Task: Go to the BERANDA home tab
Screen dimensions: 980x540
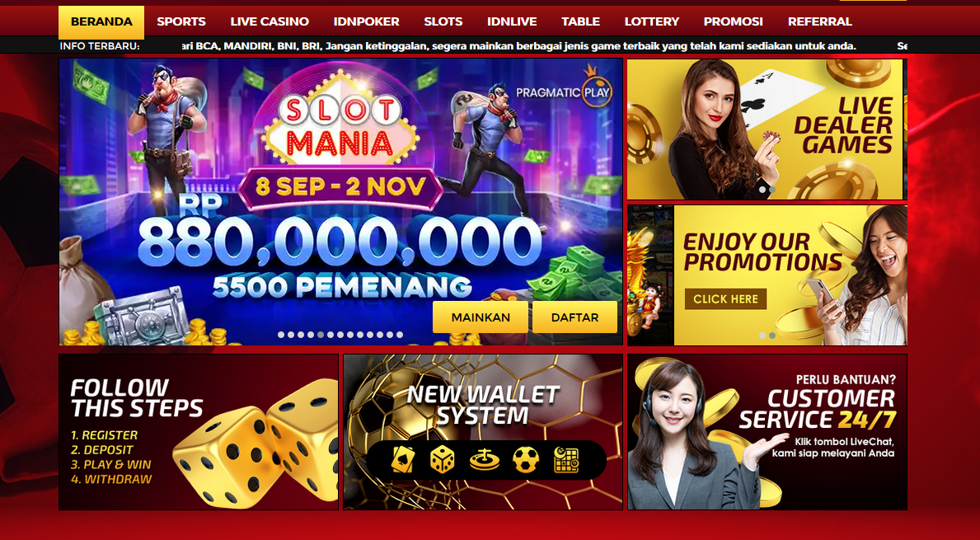Action: tap(101, 22)
